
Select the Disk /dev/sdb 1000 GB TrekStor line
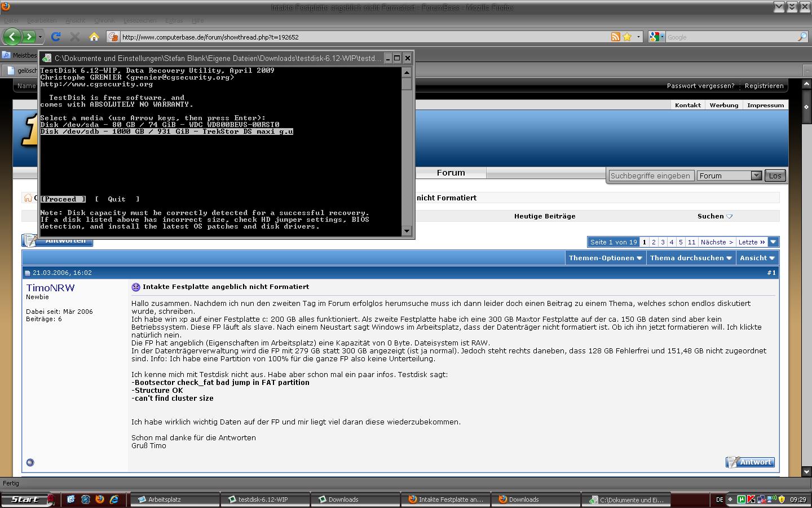coord(166,132)
